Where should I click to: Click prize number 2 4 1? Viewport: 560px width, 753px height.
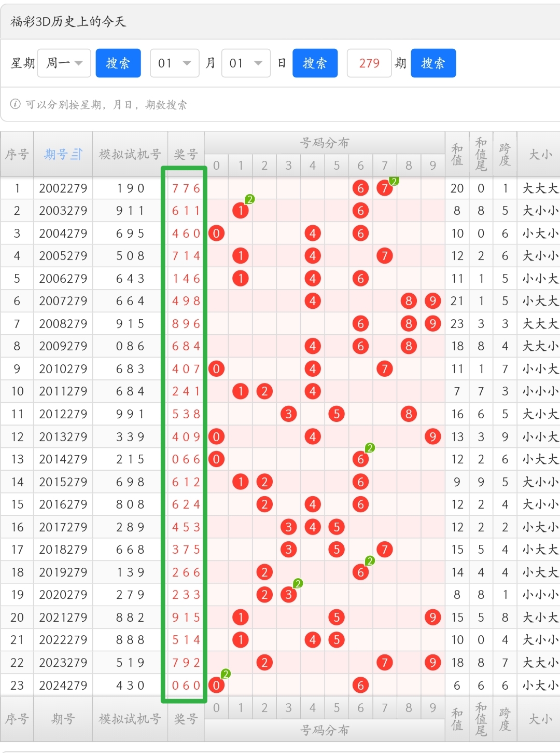click(186, 391)
